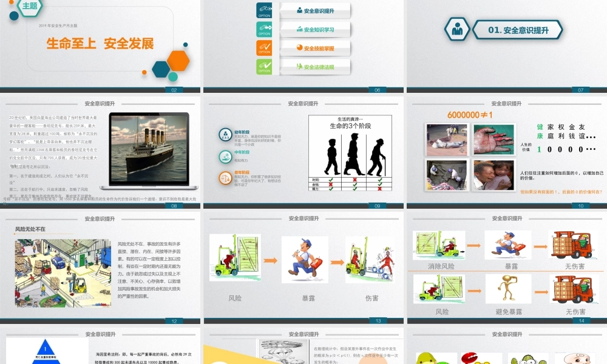Click the 生命的3个阶段 silhouette picture

point(350,153)
